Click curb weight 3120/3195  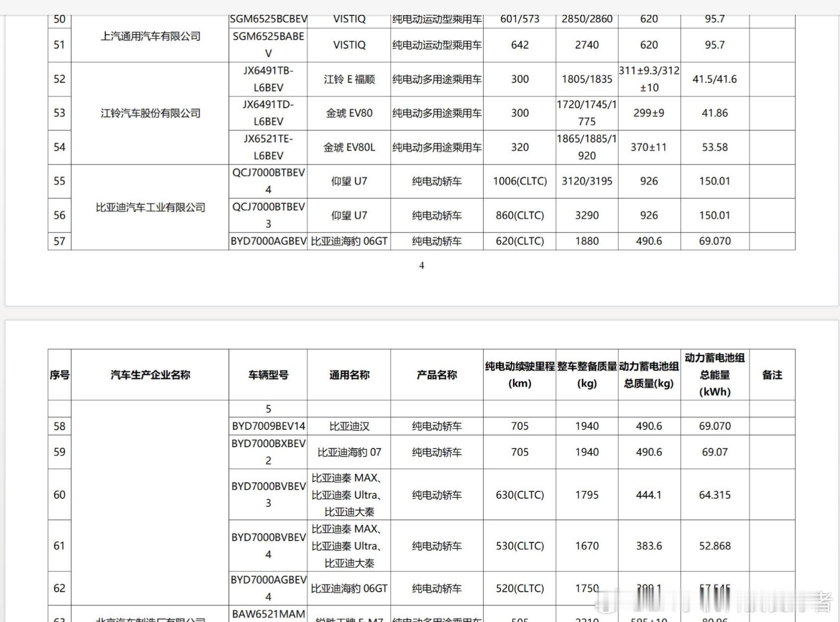coord(587,181)
